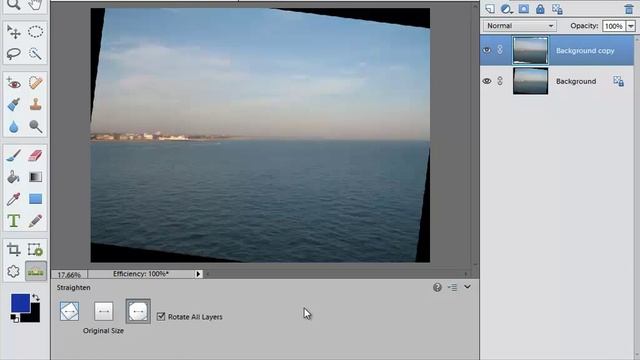Select the Type tool
This screenshot has height=360, width=640.
[13, 221]
